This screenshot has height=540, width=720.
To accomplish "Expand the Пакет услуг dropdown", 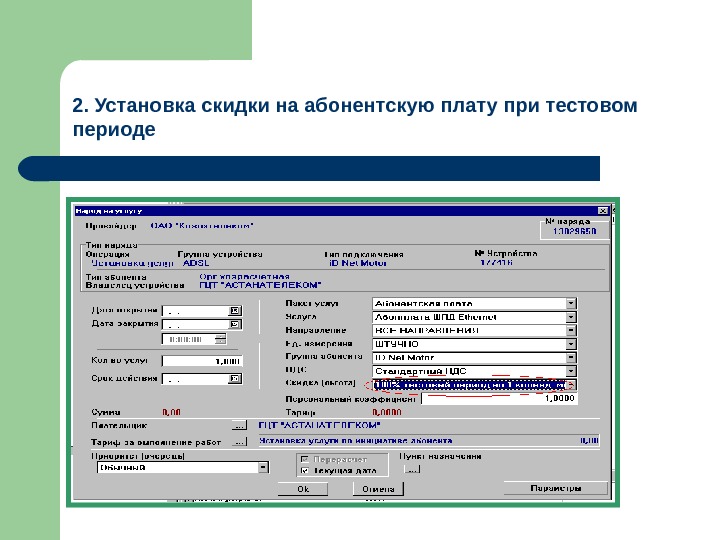I will point(571,304).
